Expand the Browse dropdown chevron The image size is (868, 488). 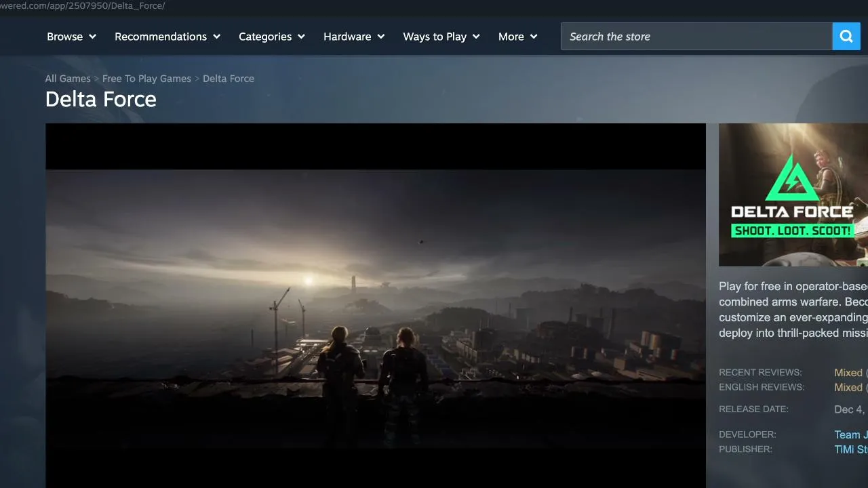pyautogui.click(x=92, y=37)
